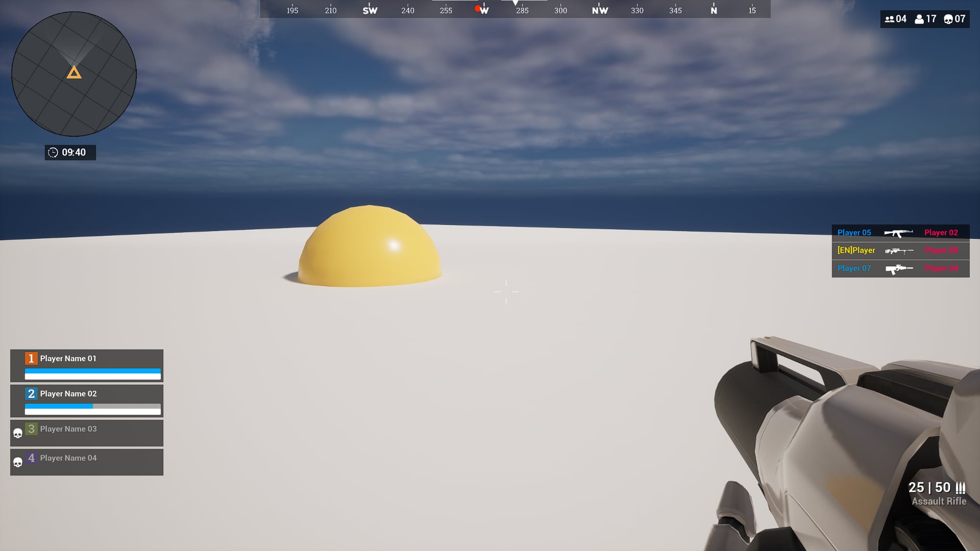Click the minimap compass icon
980x551 pixels.
(x=74, y=72)
